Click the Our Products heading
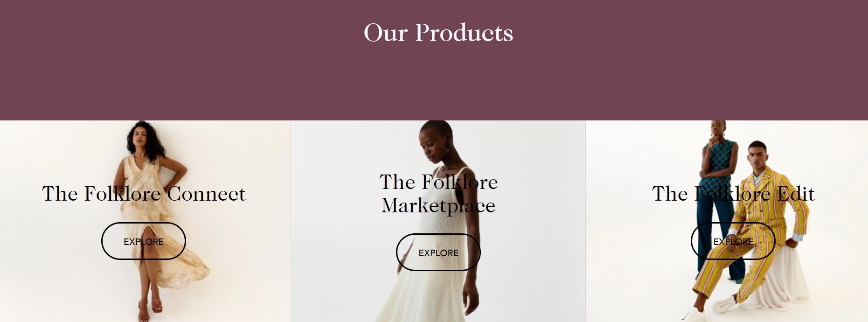Screen dimensions: 868x322 point(438,33)
